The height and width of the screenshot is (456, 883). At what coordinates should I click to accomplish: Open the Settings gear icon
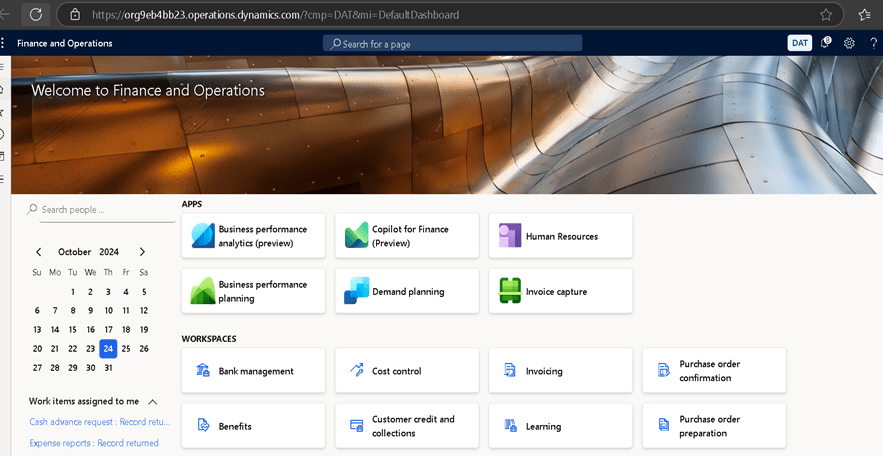pos(849,43)
